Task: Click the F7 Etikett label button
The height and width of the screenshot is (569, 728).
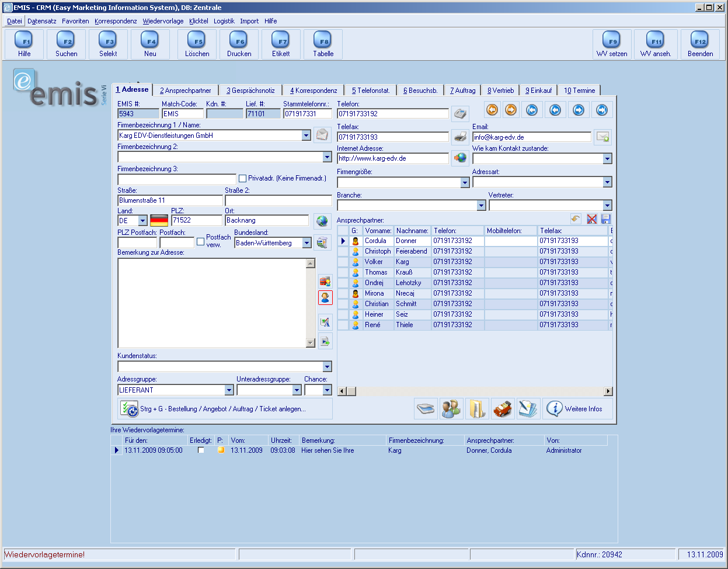Action: (281, 44)
